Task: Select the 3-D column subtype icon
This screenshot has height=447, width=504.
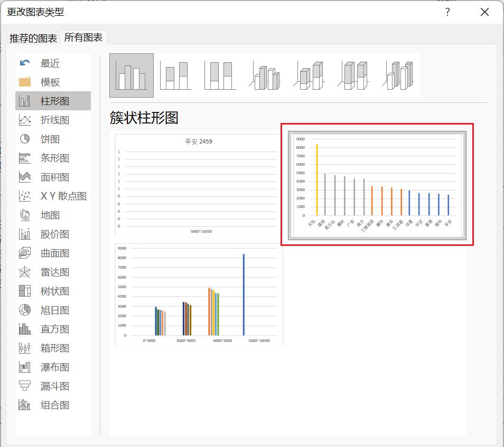Action: click(398, 75)
